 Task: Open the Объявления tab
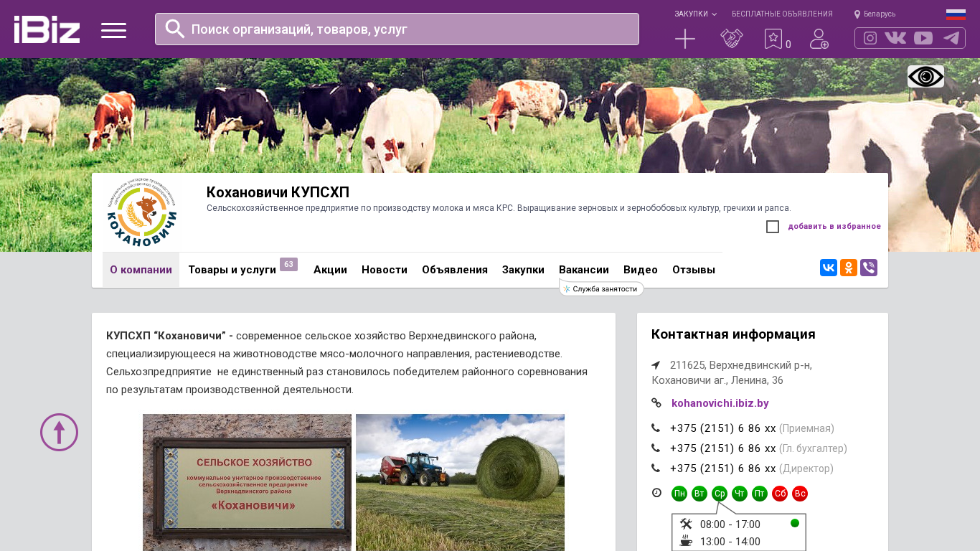tap(455, 270)
